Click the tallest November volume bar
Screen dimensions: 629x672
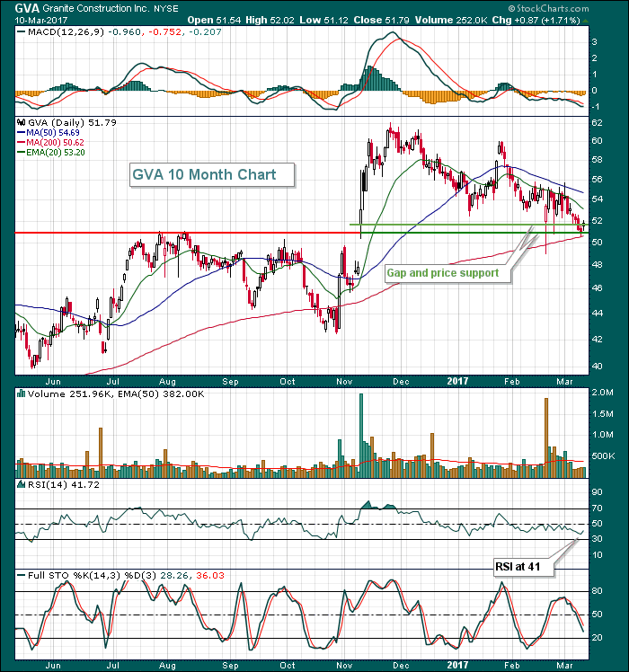tap(361, 436)
